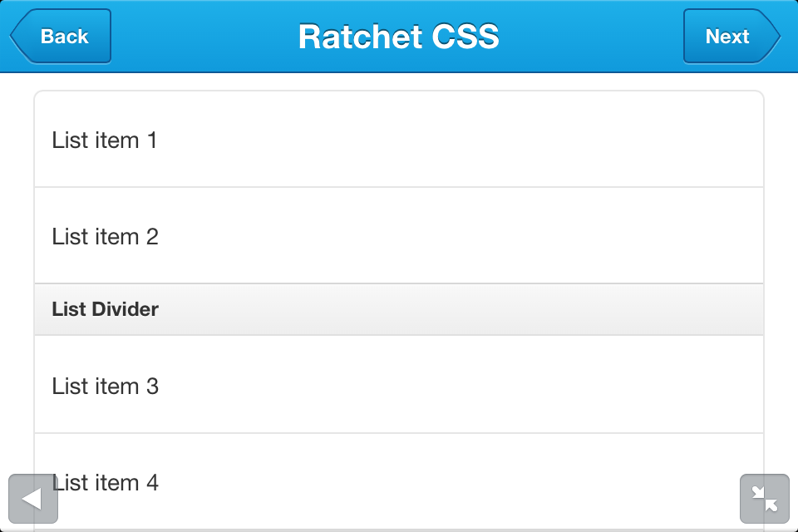Click the exit fullscreen arrows icon

point(764,499)
